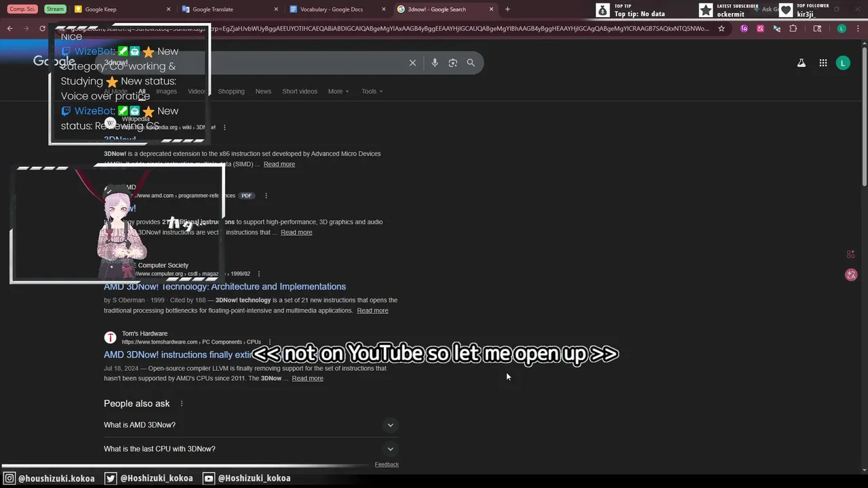Open the pink translate extension icon
The image size is (868, 488).
pos(760,28)
